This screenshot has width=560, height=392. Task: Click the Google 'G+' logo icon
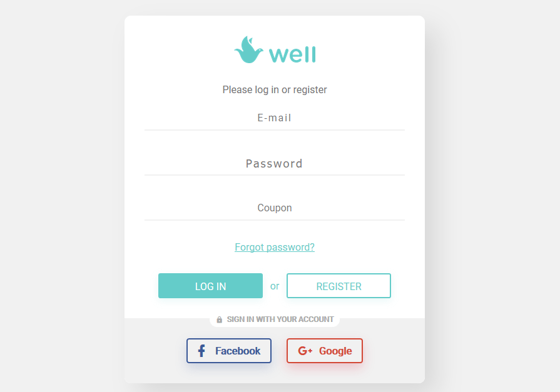tap(305, 351)
